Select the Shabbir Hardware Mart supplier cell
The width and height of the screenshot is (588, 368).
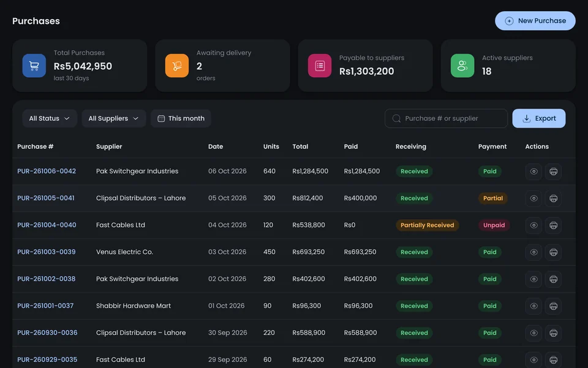click(134, 305)
